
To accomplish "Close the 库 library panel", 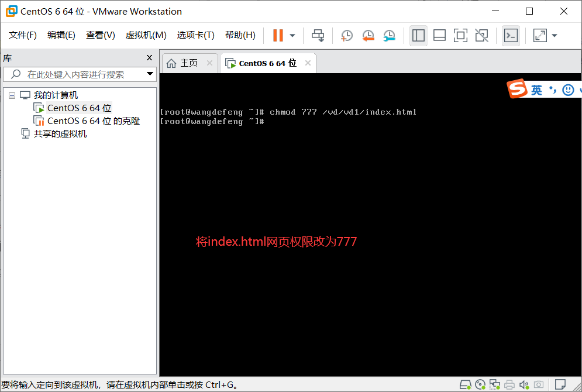I will (149, 57).
